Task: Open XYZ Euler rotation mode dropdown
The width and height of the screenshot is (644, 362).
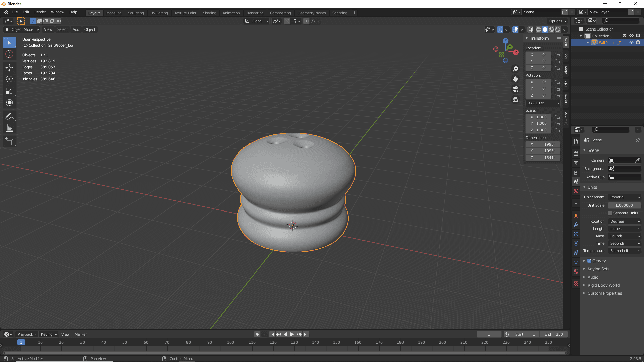Action: tap(543, 103)
